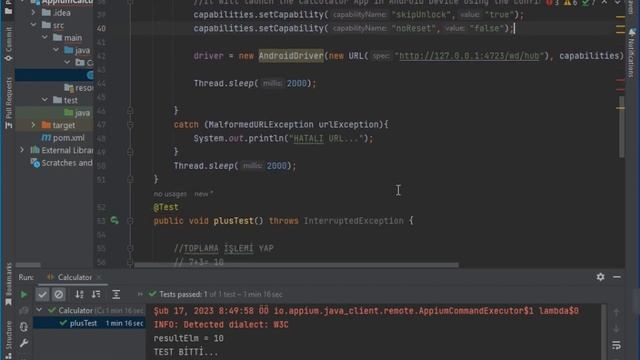Select the highlighted class file row in tree
Image resolution: width=640 pixels, height=360 pixels.
54,75
